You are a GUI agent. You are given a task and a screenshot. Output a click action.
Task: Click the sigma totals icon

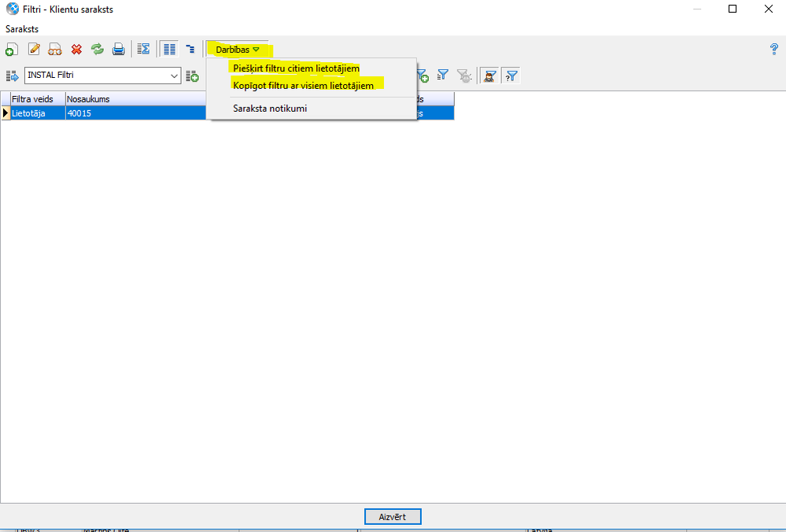[x=143, y=49]
